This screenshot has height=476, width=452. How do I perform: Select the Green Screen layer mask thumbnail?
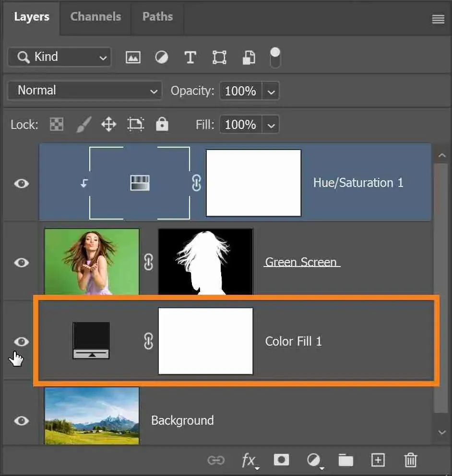click(205, 262)
